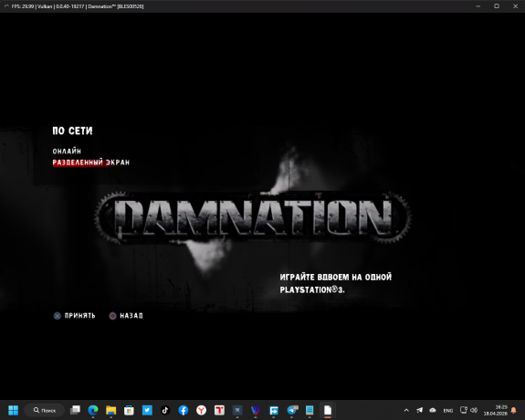Viewport: 525px width, 420px height.
Task: Click the ПРИНЯТЬ label
Action: (x=80, y=316)
